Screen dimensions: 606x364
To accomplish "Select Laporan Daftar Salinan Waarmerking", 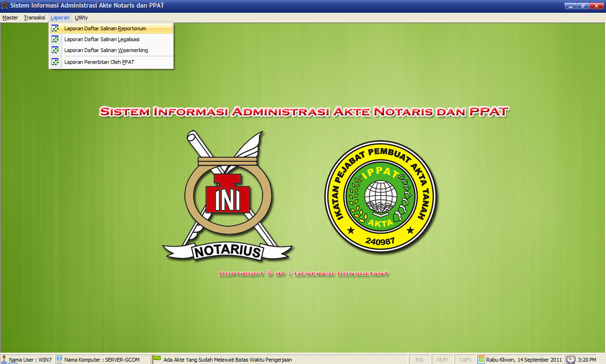I will point(106,50).
